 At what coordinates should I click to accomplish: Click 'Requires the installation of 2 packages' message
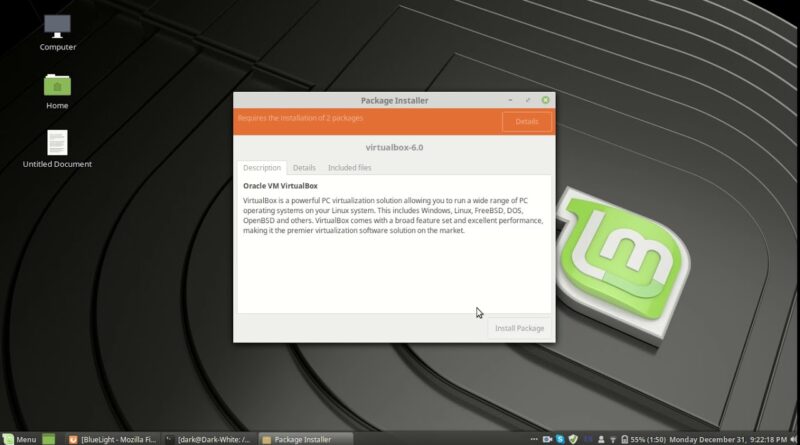click(x=301, y=118)
